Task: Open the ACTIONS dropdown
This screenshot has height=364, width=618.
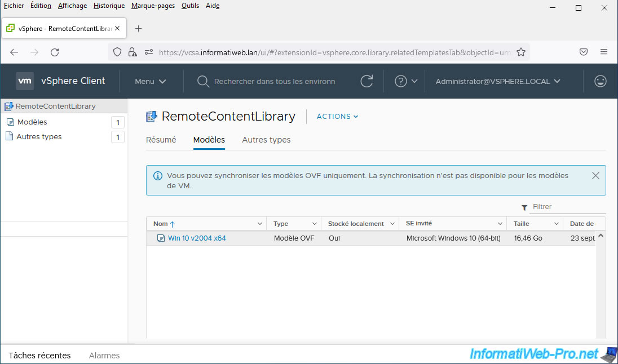Action: point(337,116)
